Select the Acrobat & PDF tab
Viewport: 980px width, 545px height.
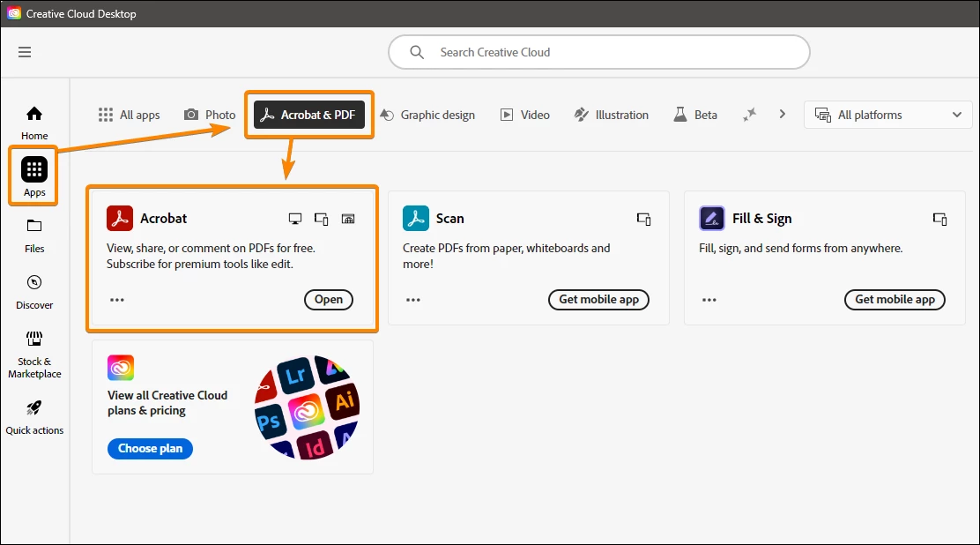[x=308, y=115]
